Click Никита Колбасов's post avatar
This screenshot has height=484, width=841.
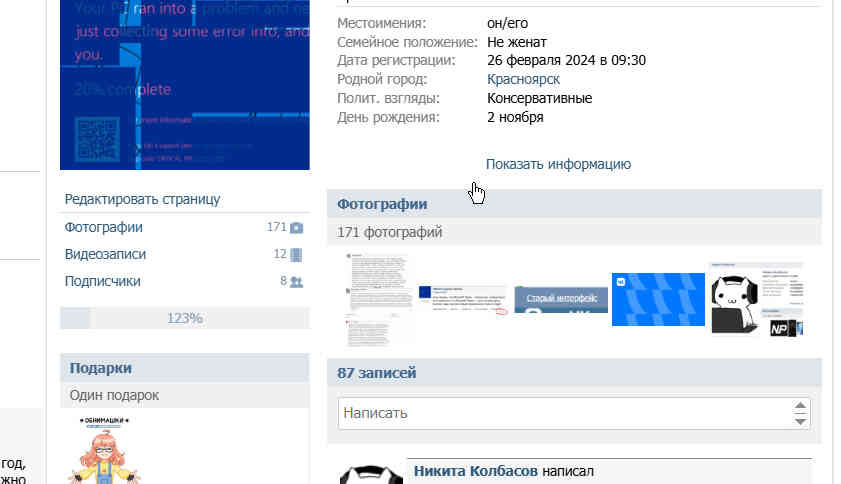click(x=371, y=475)
